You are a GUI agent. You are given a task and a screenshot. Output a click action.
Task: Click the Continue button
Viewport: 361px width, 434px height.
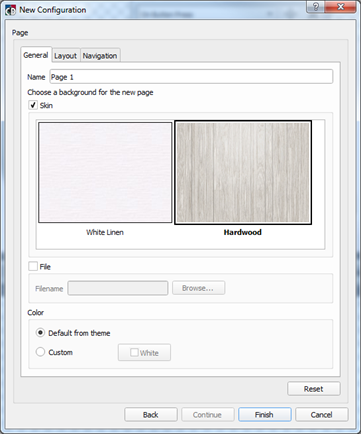click(x=208, y=415)
